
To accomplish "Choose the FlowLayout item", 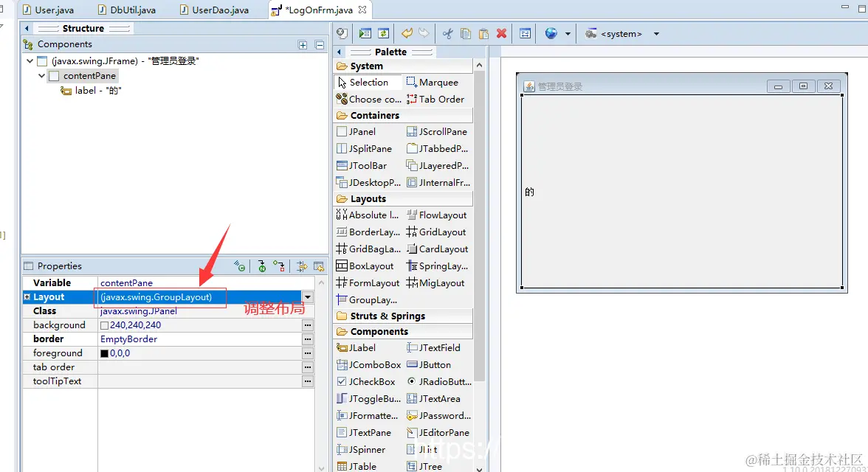I will [x=436, y=215].
